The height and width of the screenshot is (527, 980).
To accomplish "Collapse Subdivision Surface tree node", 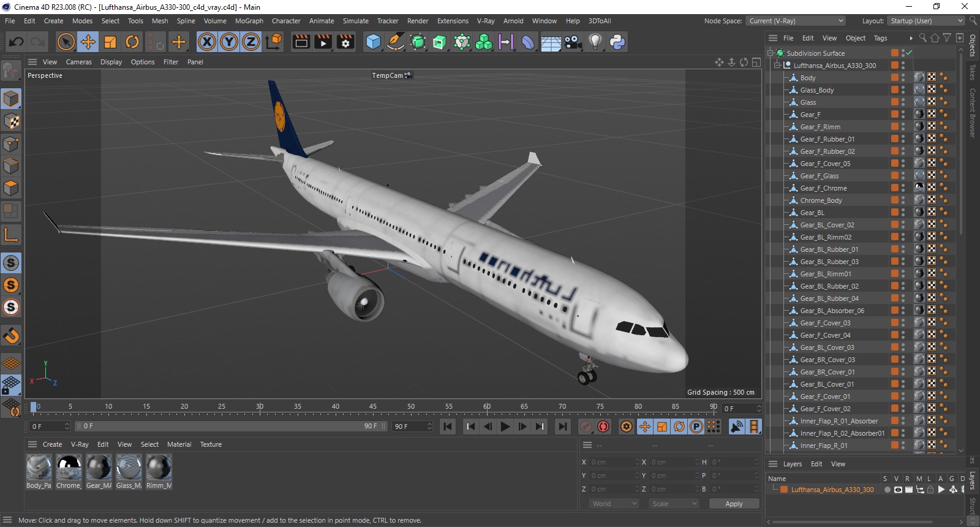I will [x=771, y=53].
